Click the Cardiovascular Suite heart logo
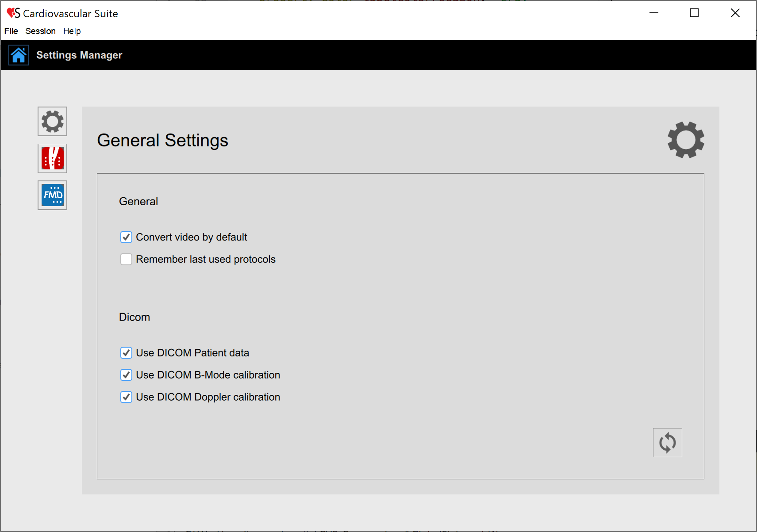 click(13, 13)
